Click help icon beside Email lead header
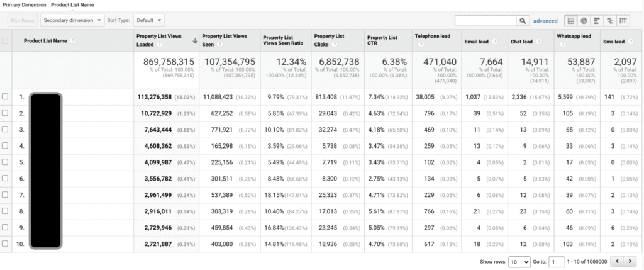The height and width of the screenshot is (270, 644). pyautogui.click(x=494, y=42)
